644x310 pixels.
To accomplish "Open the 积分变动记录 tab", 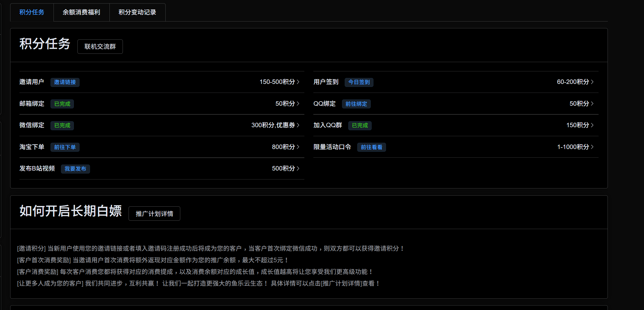I will coord(137,12).
